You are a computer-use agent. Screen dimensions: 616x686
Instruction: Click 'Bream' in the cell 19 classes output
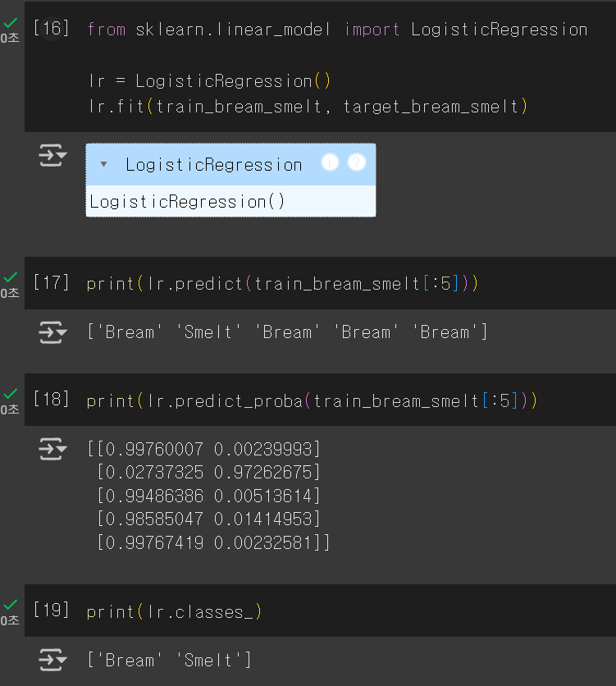[x=130, y=661]
